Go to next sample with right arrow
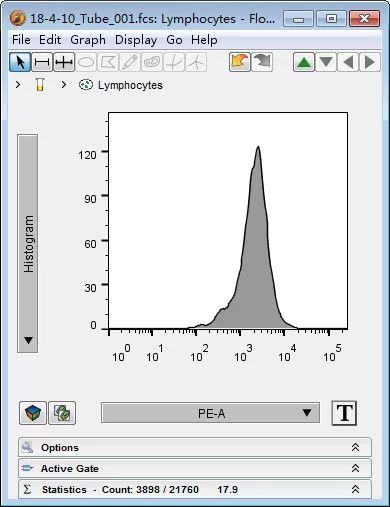Screen dimensions: 390x507 (x=369, y=62)
